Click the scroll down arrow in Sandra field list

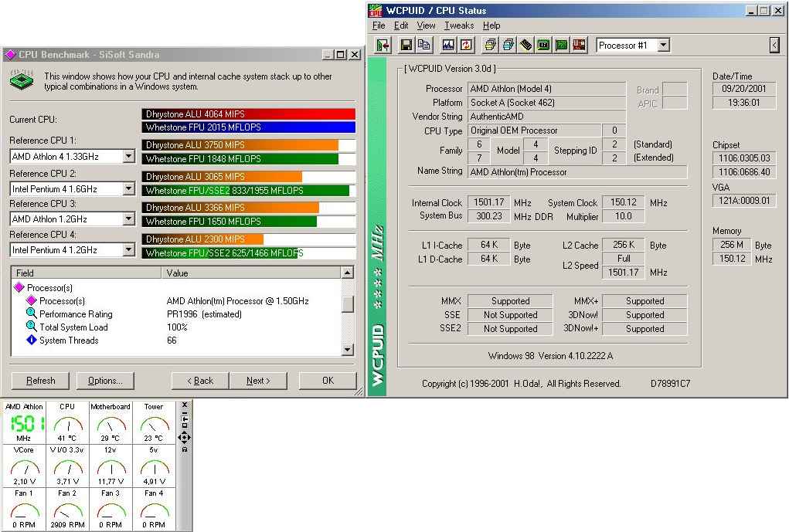click(x=347, y=350)
